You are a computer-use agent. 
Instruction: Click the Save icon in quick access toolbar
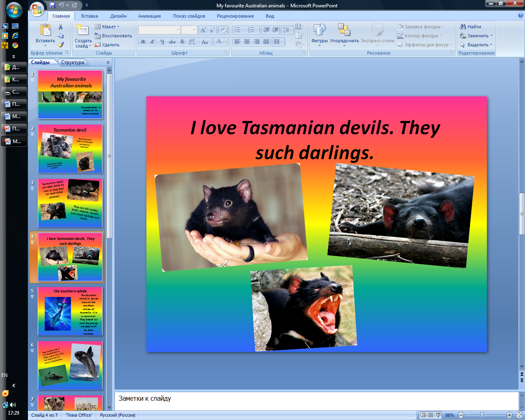click(52, 5)
